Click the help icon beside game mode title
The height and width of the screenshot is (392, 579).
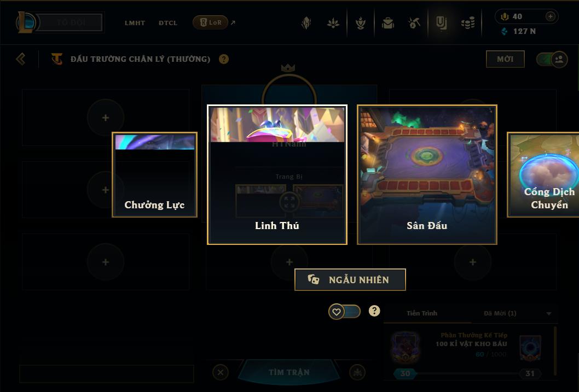pos(224,59)
